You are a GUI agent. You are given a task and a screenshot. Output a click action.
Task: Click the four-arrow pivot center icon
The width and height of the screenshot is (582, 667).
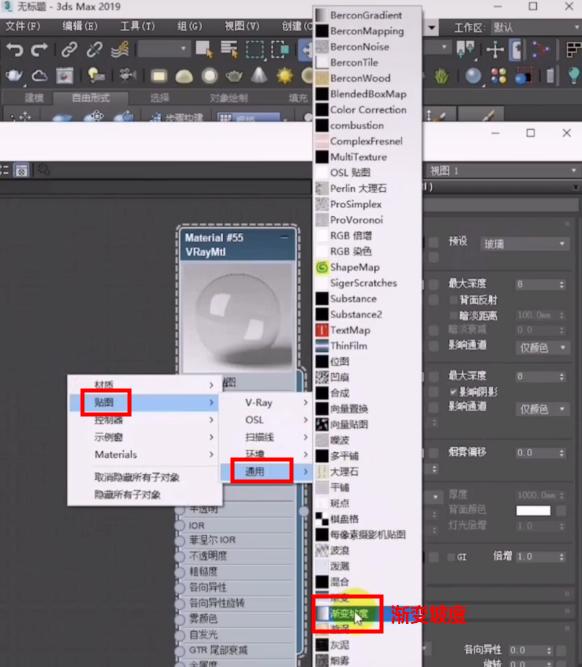[x=495, y=50]
